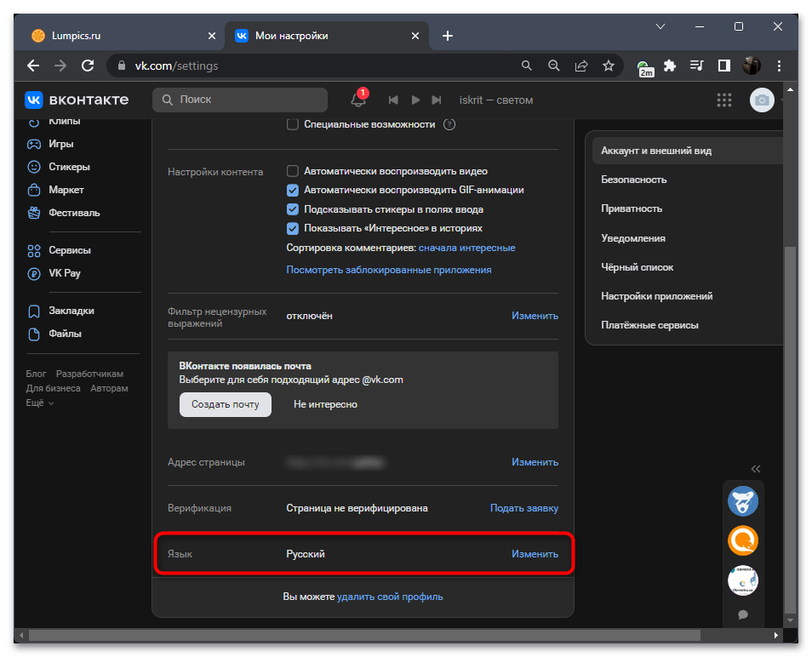The width and height of the screenshot is (812, 657).
Task: Skip to next track in header player
Action: point(437,100)
